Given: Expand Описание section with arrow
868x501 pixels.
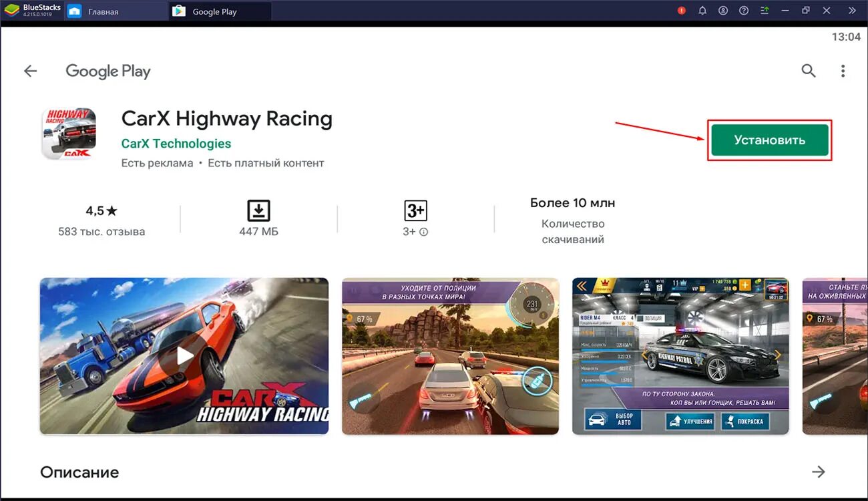Looking at the screenshot, I should pos(819,472).
